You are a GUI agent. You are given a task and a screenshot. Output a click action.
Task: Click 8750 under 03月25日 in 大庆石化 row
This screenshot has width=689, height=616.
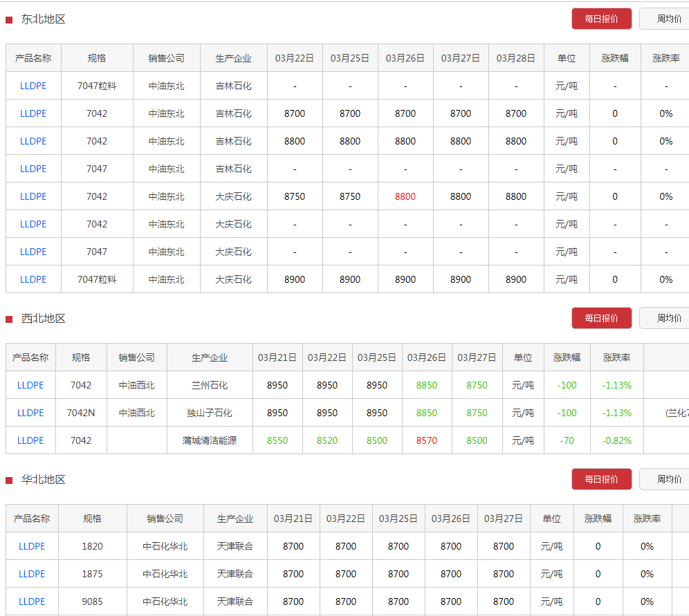[350, 197]
